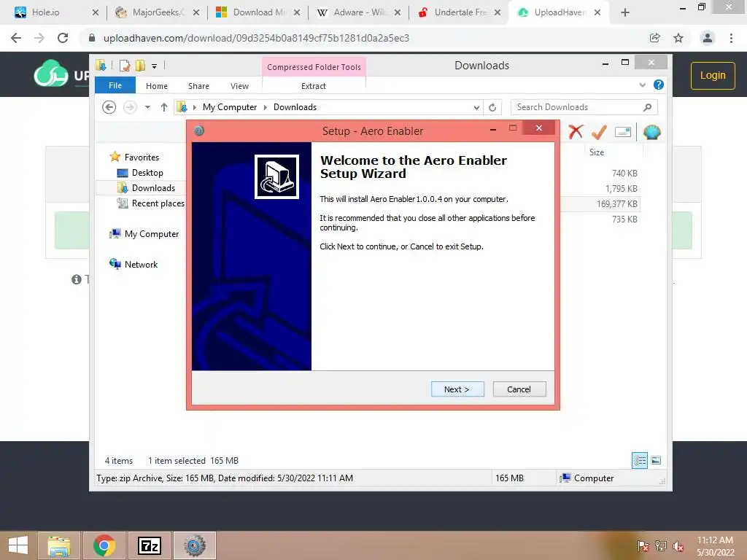Viewport: 747px width, 560px height.
Task: Click the properties quick access toolbar icon
Action: tap(125, 65)
